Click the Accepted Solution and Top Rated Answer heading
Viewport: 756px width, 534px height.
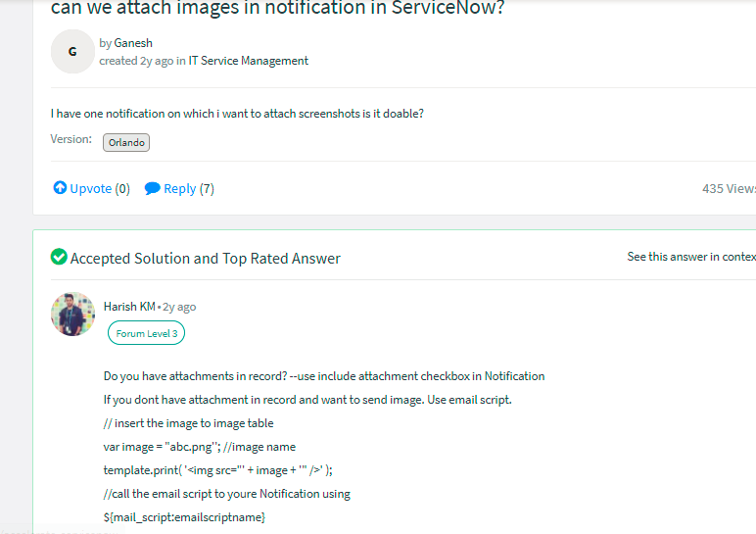(206, 258)
